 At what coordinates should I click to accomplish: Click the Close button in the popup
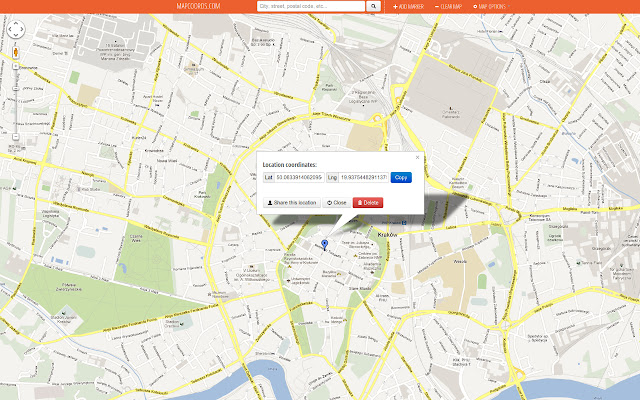337,202
